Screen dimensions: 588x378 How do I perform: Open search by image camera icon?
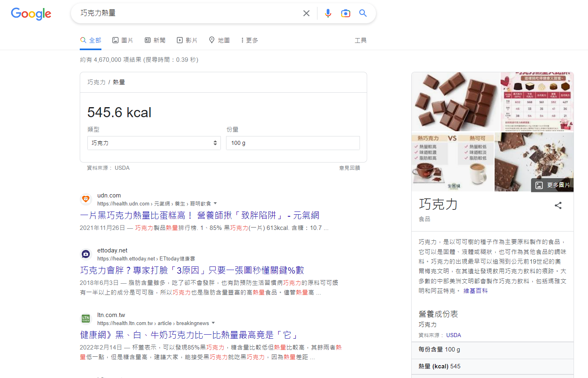coord(346,13)
